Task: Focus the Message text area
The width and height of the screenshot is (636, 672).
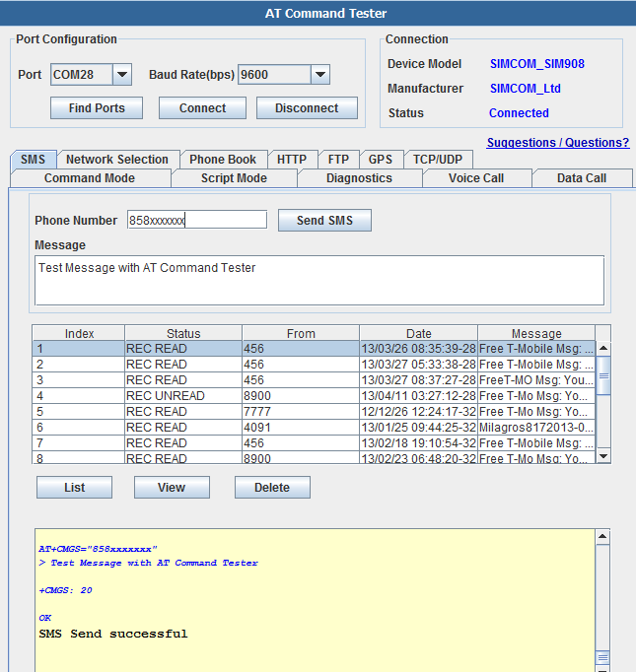Action: click(319, 281)
